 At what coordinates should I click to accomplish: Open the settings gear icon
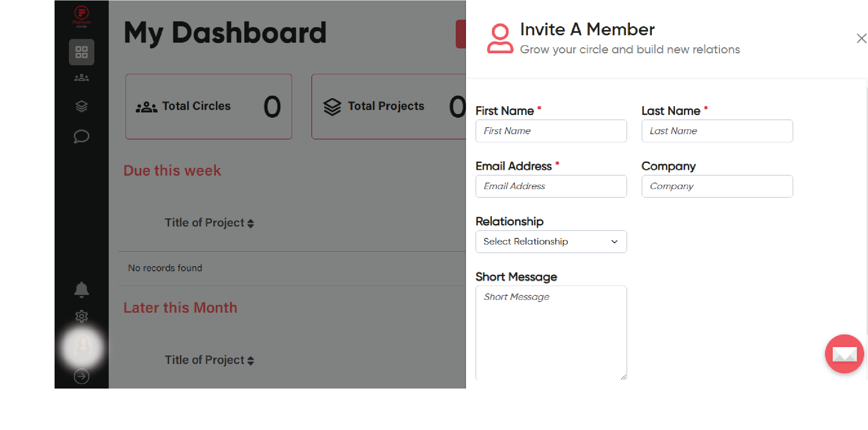[82, 316]
